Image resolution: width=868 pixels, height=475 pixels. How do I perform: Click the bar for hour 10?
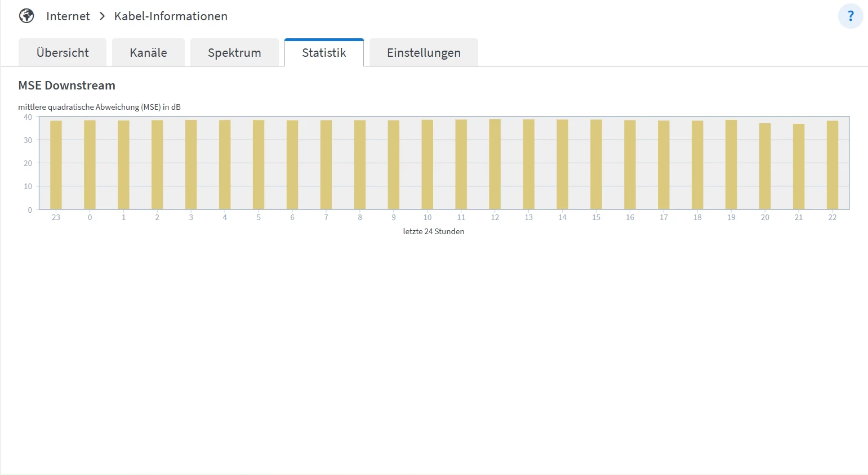coord(428,164)
